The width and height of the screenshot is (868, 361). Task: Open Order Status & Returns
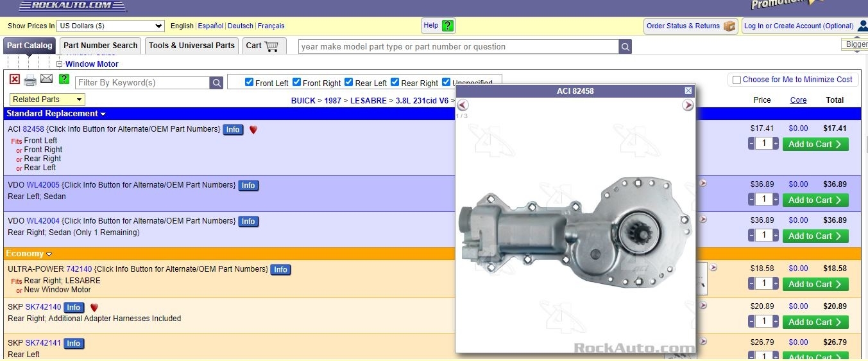click(691, 26)
